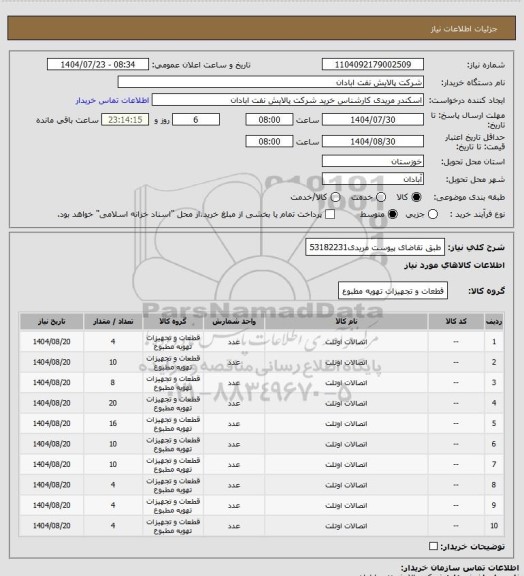Toggle the توضیحات خریدار checkbox
524x576 pixels.
(433, 546)
